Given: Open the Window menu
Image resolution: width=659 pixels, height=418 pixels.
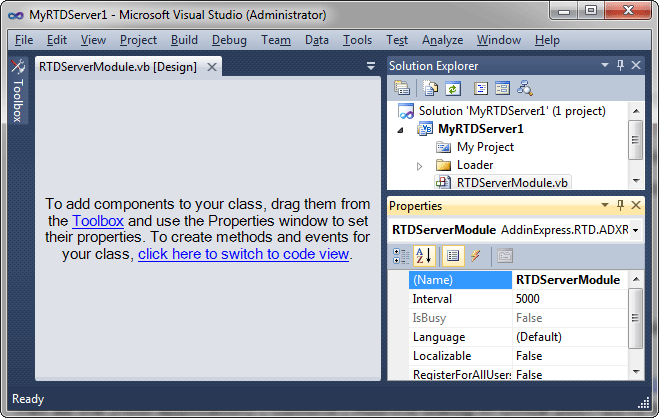Looking at the screenshot, I should (499, 40).
